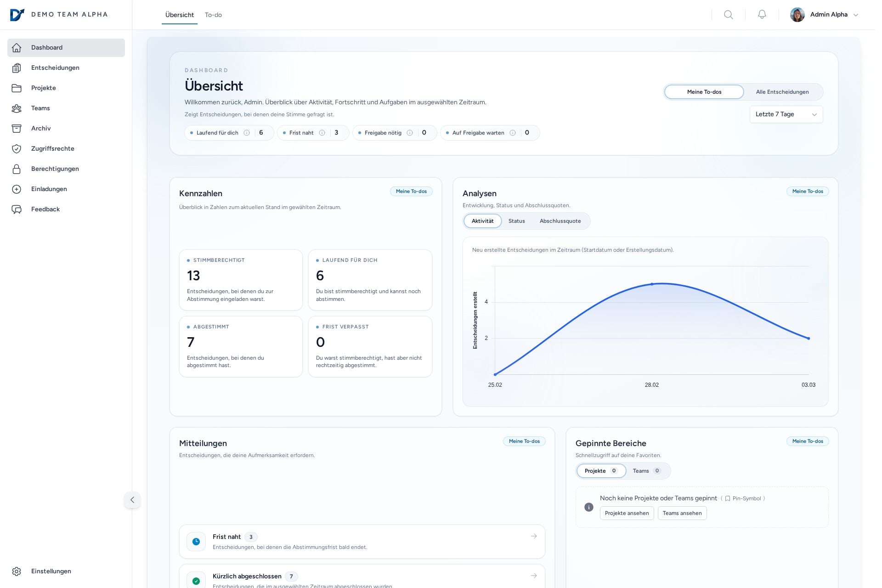The height and width of the screenshot is (588, 882).
Task: Open the search magnifier icon
Action: pos(728,15)
